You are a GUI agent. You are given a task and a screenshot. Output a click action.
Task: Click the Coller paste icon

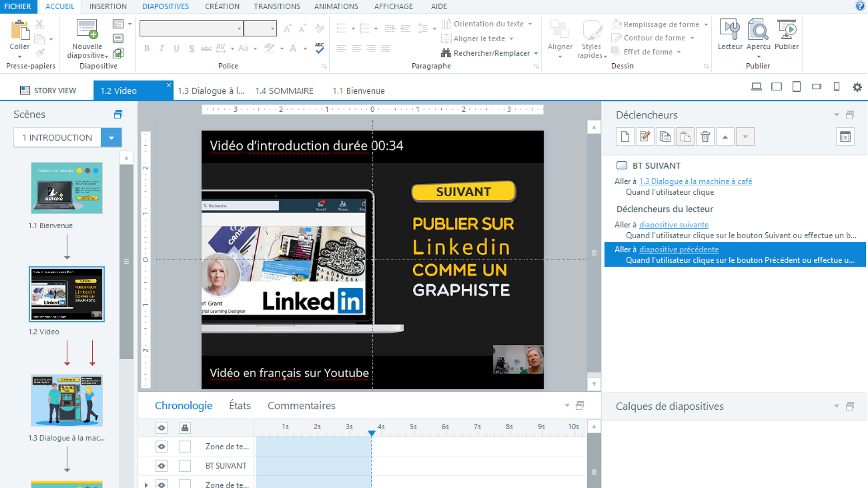coord(19,30)
